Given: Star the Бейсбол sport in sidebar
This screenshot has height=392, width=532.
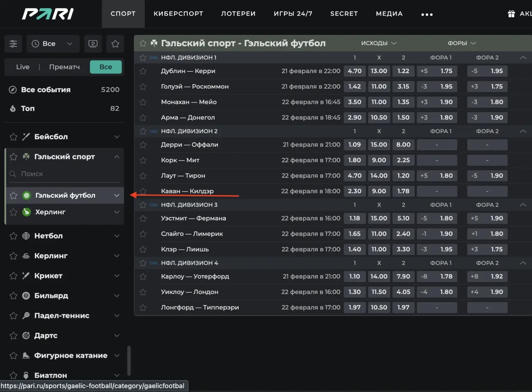Looking at the screenshot, I should [x=14, y=137].
